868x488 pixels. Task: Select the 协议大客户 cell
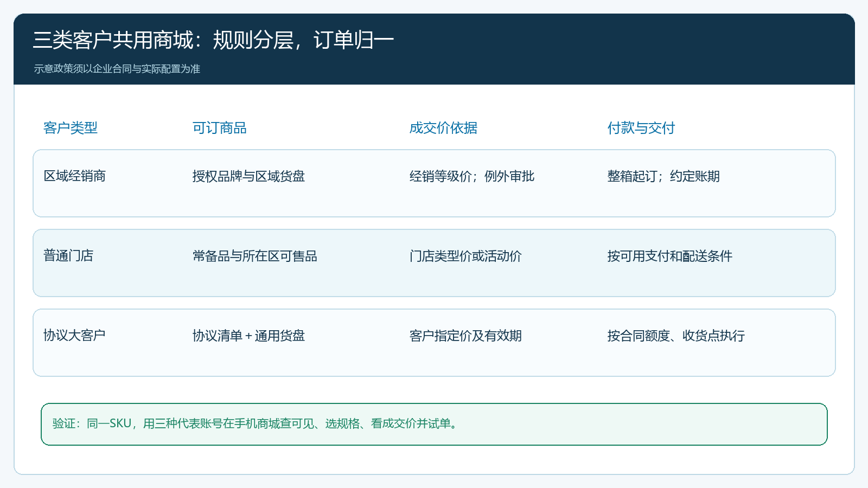point(74,336)
